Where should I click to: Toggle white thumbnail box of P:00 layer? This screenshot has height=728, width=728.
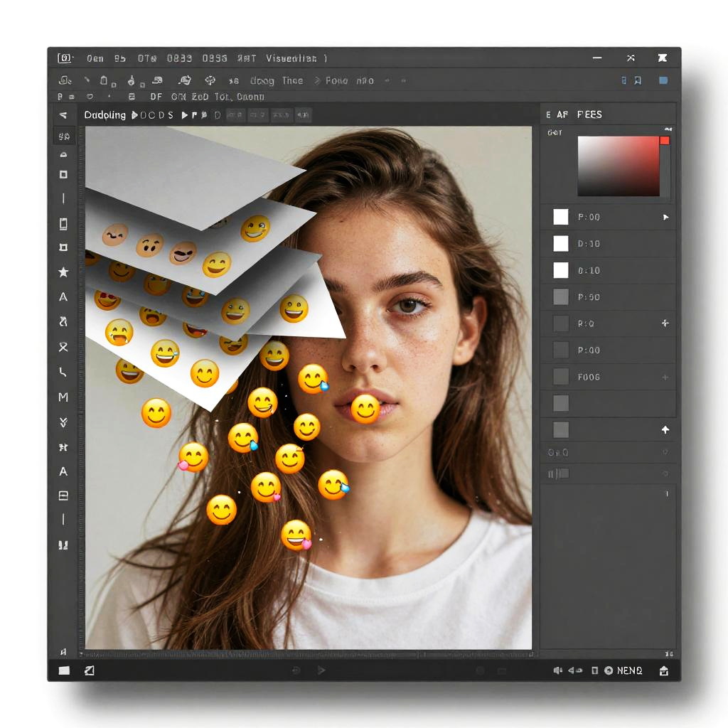click(x=561, y=217)
